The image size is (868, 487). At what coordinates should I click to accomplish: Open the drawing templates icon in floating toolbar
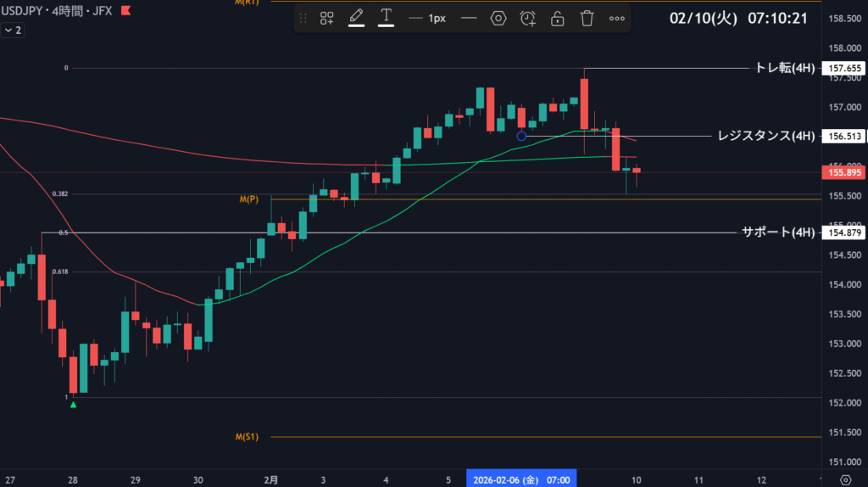click(x=326, y=19)
